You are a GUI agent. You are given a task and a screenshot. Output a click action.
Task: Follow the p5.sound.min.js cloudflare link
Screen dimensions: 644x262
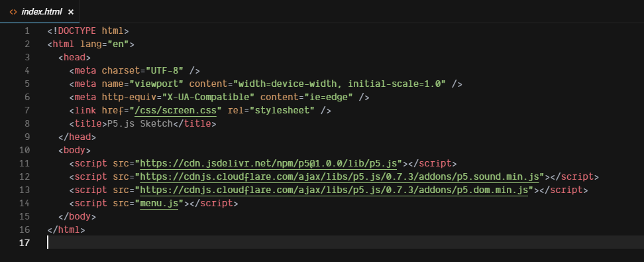(339, 177)
